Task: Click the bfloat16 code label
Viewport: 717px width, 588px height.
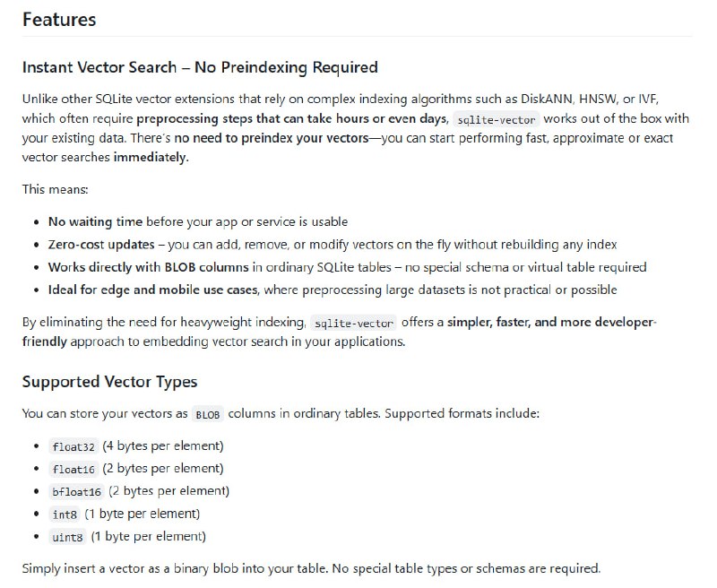Action: click(78, 491)
